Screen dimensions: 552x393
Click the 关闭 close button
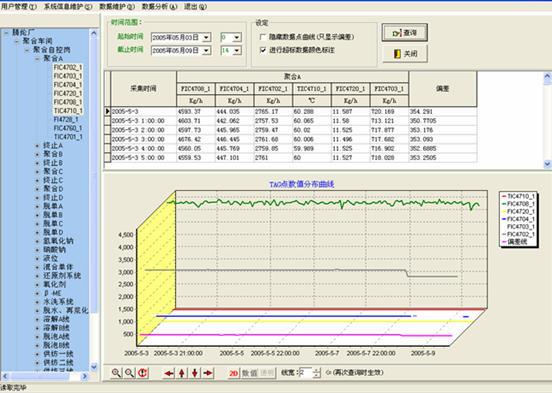(x=405, y=54)
